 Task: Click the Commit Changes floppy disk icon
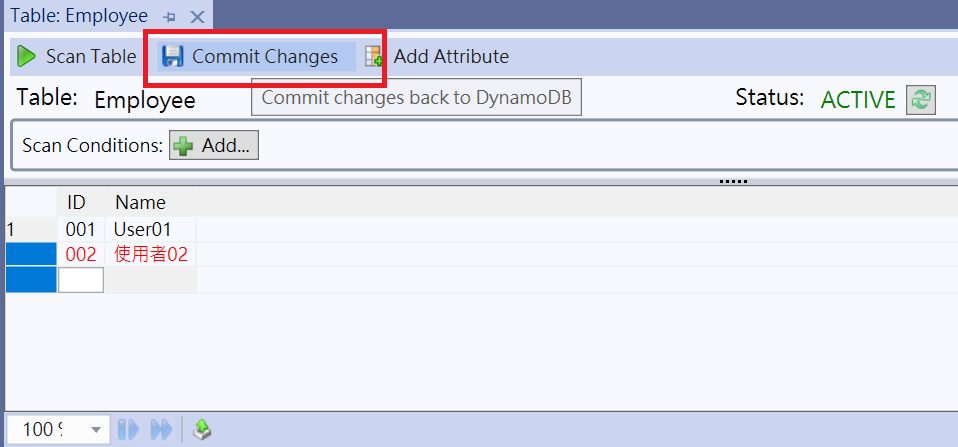[x=173, y=56]
